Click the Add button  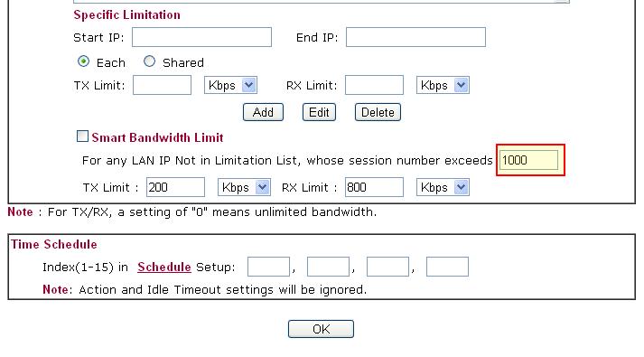(263, 112)
